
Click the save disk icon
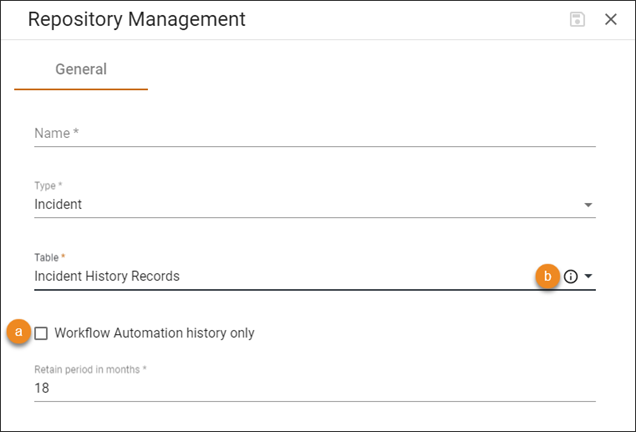coord(577,19)
